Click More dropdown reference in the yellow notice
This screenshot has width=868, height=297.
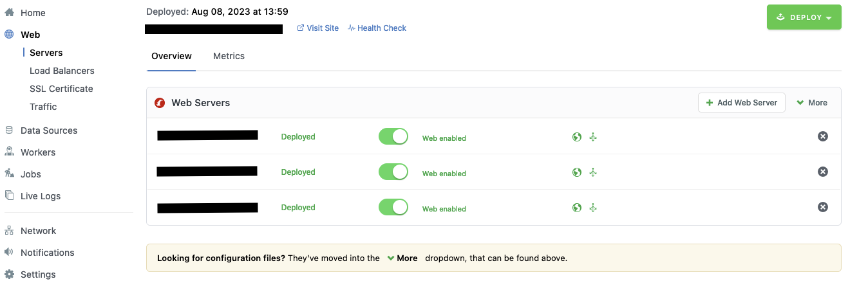click(x=402, y=258)
